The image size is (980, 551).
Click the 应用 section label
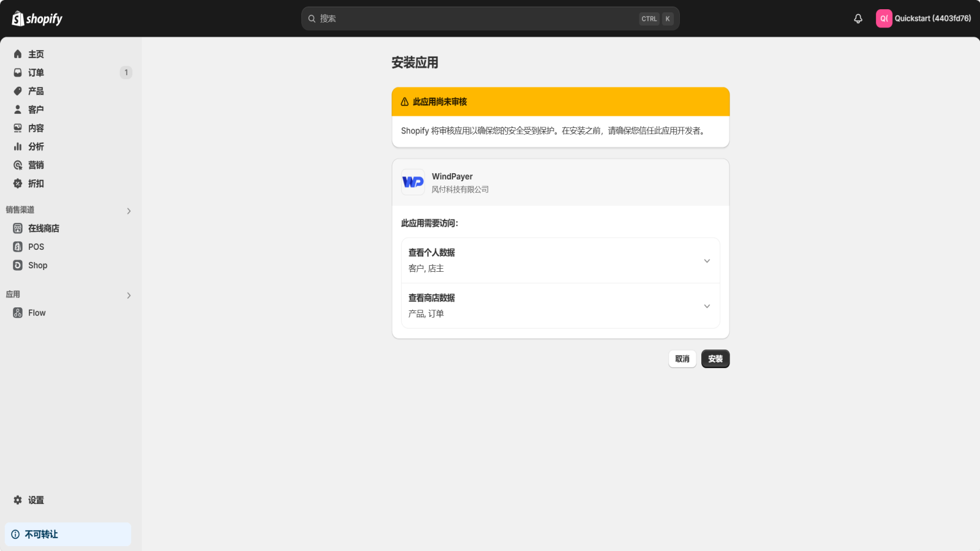pyautogui.click(x=13, y=294)
